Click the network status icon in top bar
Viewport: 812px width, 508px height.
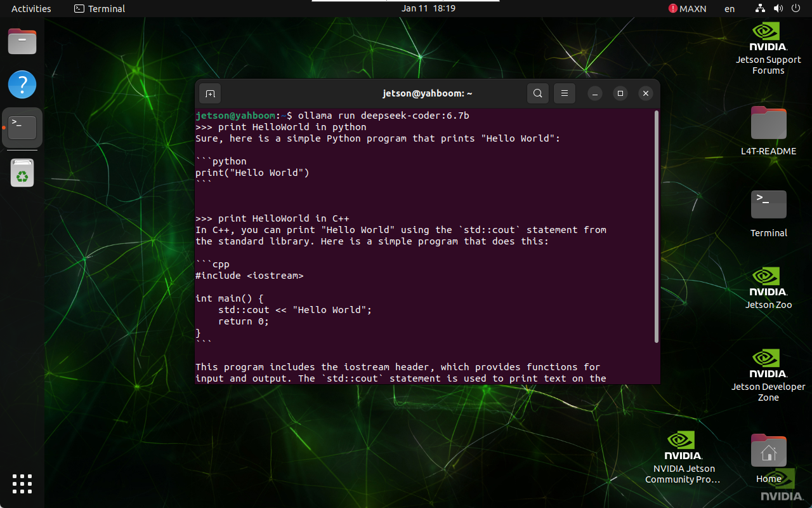click(760, 8)
